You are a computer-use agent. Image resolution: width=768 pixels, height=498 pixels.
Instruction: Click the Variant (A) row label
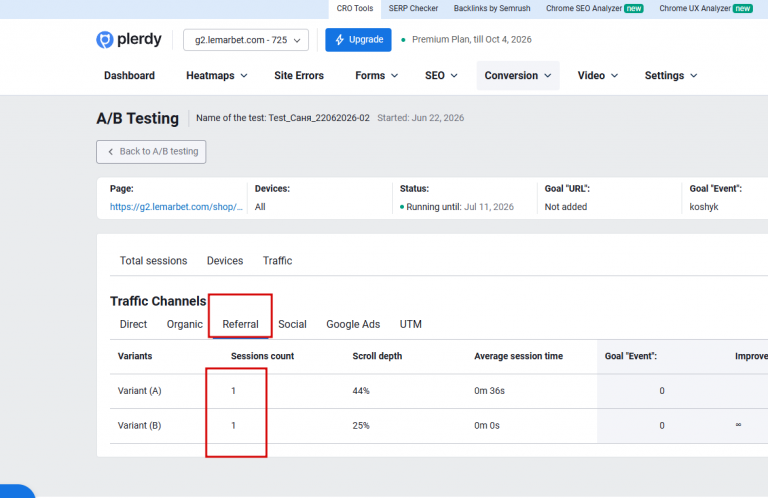(140, 391)
